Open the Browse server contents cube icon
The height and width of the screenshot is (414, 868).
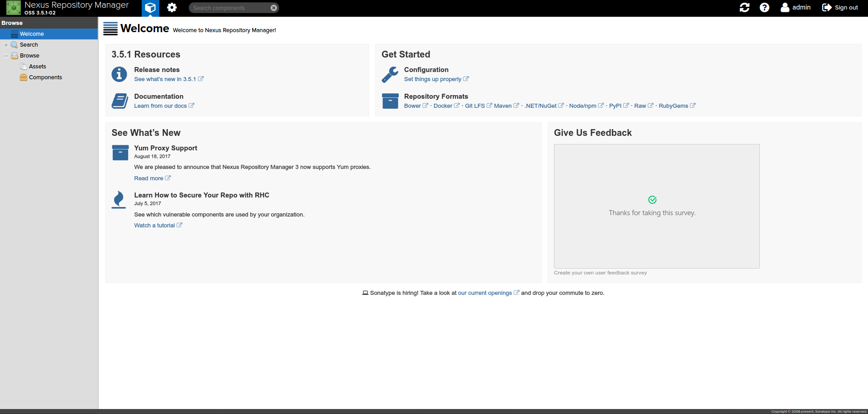(150, 8)
